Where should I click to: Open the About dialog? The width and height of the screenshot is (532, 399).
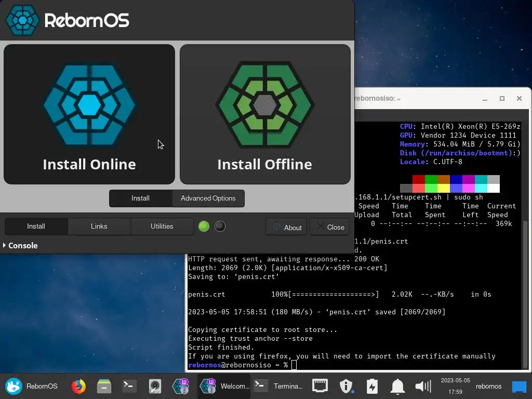click(x=286, y=227)
